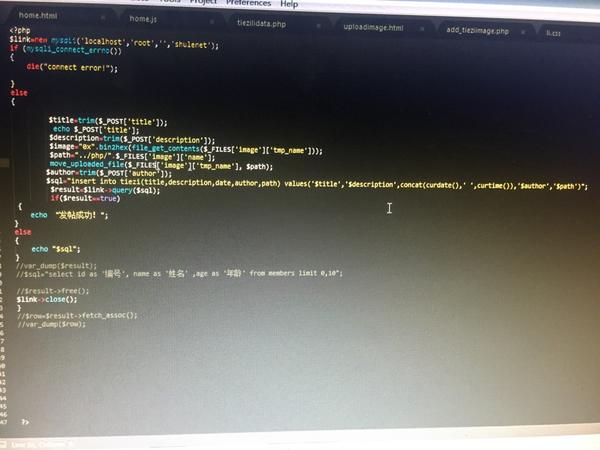Click the $result=$link->query($sql) line
This screenshot has height=450, width=600.
[105, 190]
